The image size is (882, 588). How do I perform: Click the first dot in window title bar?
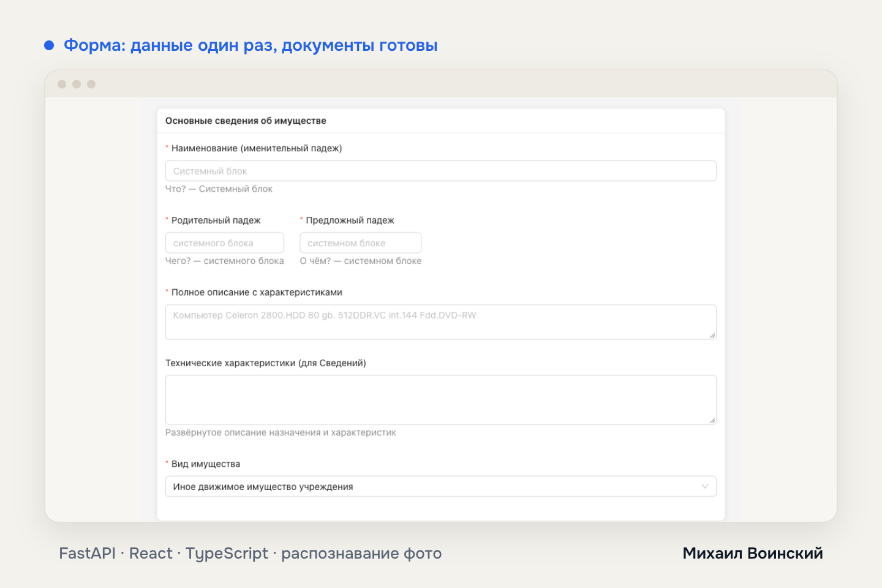tap(62, 84)
